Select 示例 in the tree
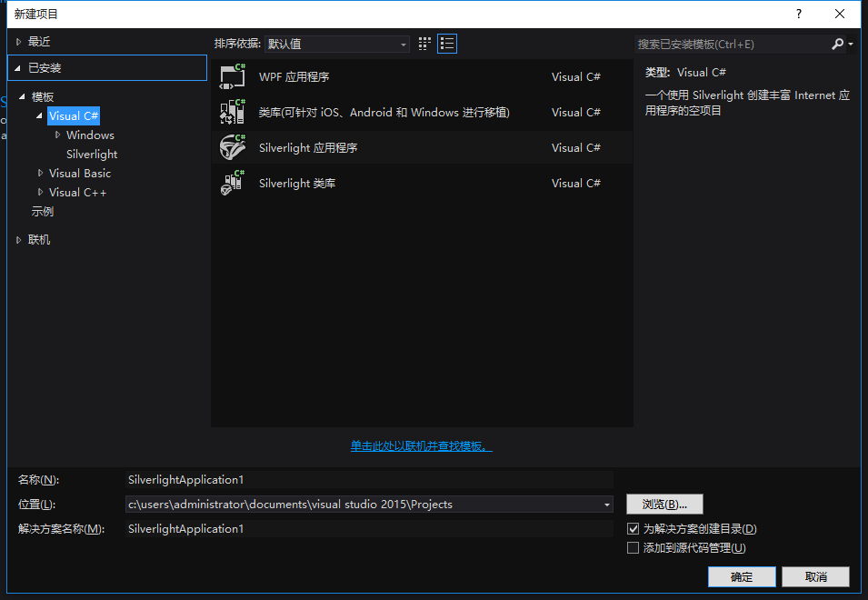The width and height of the screenshot is (868, 600). pyautogui.click(x=43, y=212)
